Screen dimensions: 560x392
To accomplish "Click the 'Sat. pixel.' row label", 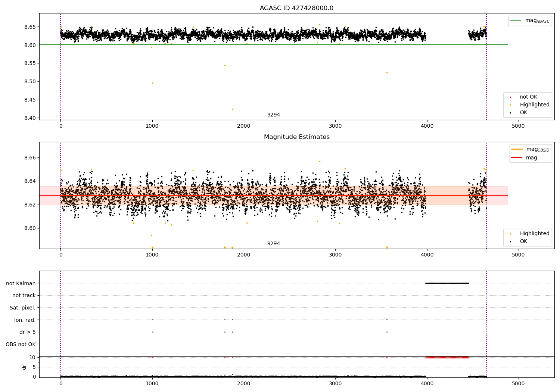I will [x=23, y=308].
